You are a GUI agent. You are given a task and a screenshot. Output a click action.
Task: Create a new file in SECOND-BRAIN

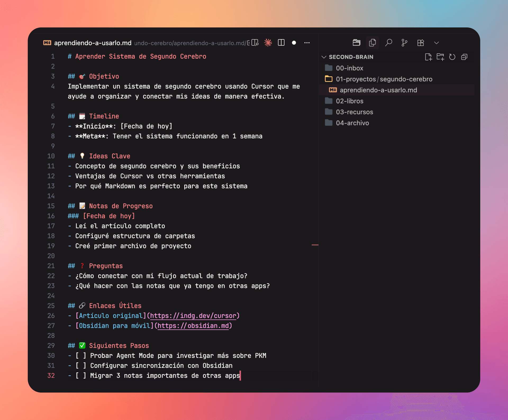[x=429, y=57]
